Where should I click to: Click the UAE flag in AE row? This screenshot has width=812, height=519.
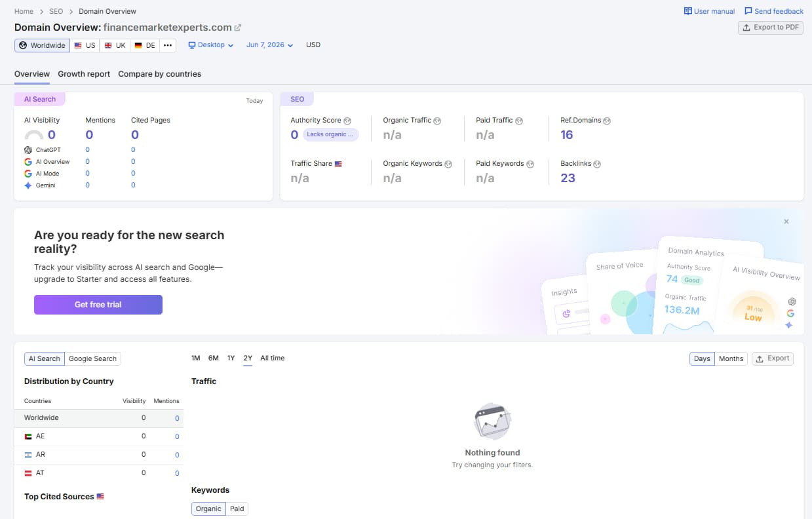pyautogui.click(x=28, y=436)
